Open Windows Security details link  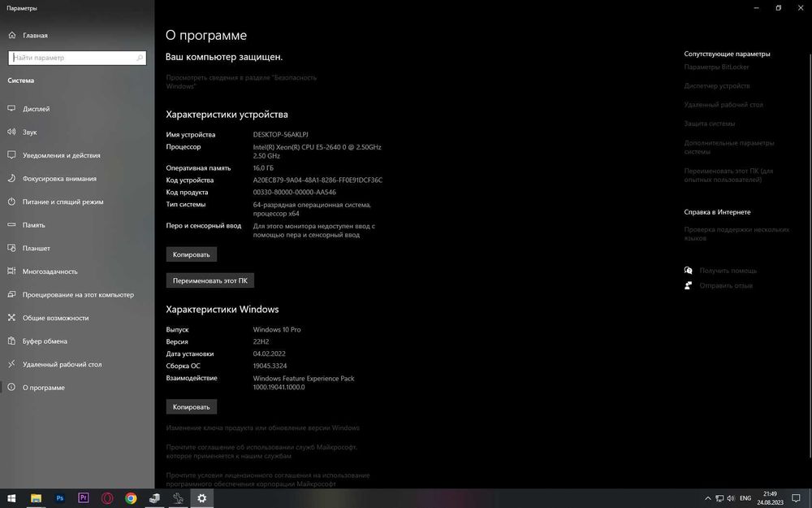pos(241,82)
